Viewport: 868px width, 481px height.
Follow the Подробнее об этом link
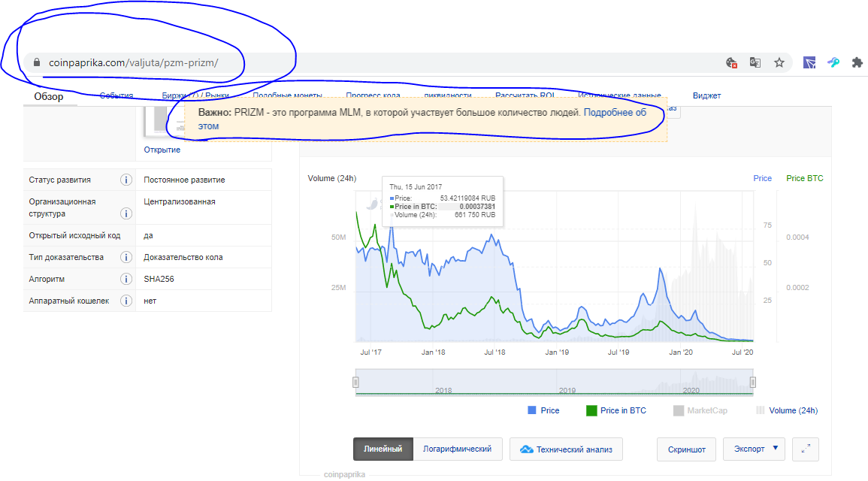pos(615,113)
